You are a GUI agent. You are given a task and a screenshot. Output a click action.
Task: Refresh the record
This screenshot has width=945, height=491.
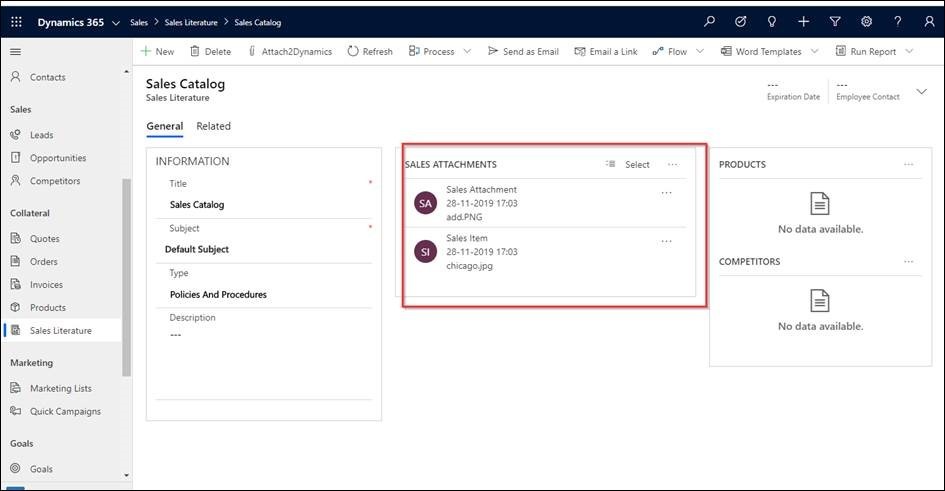(370, 52)
